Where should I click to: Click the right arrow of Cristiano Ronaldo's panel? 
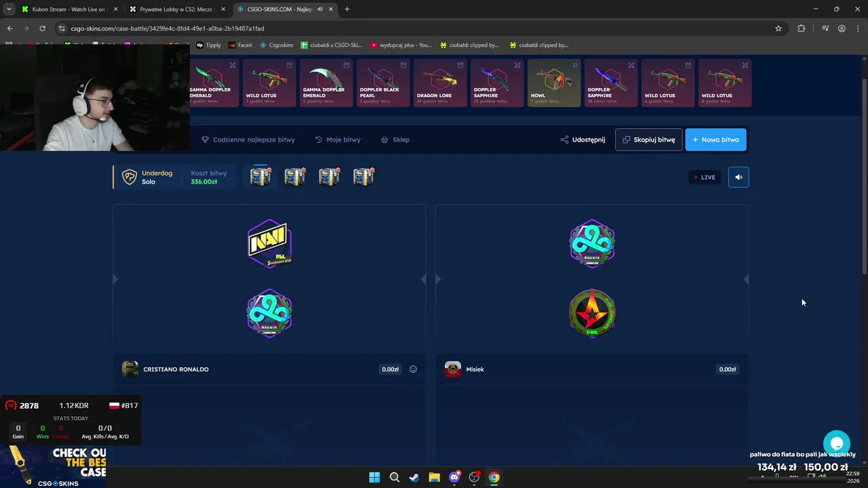[423, 279]
